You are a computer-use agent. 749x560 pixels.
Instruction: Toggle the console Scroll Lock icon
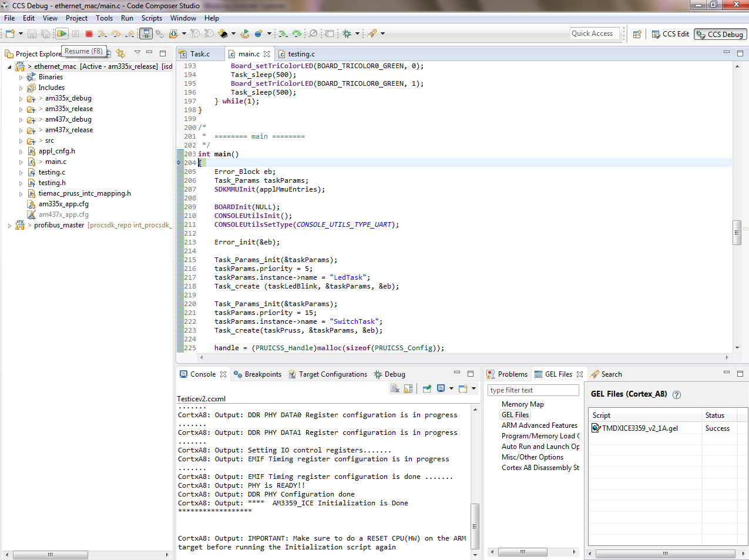408,388
